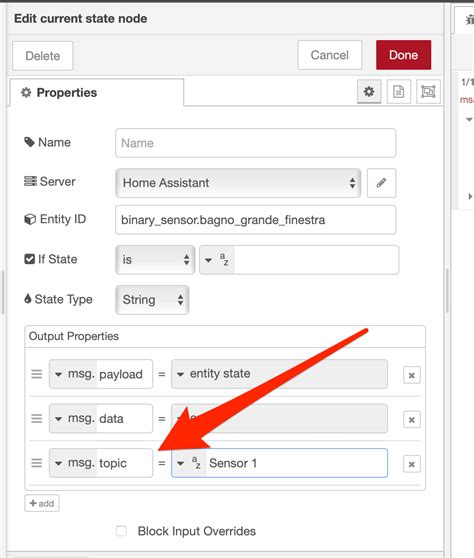Screen dimensions: 474x558
Task: Open node appearance icon
Action: click(x=428, y=92)
